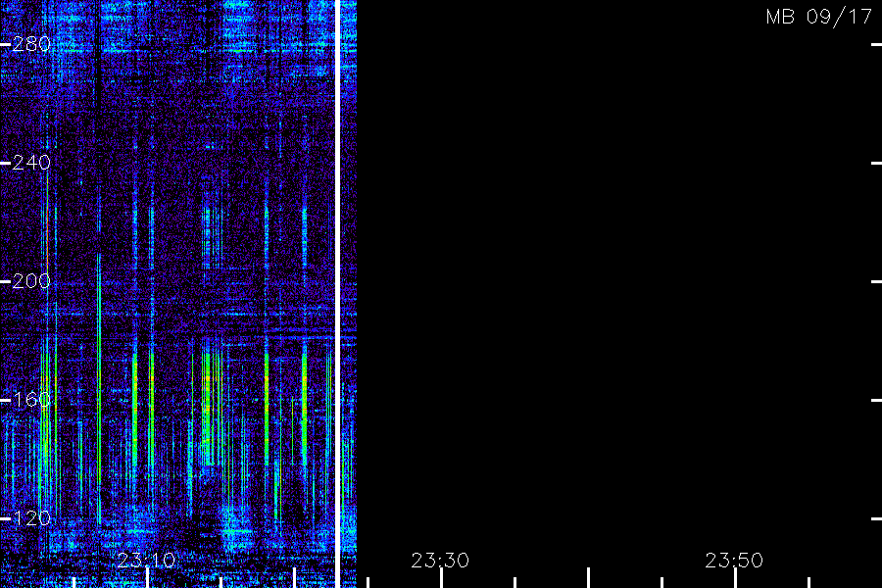Image resolution: width=882 pixels, height=588 pixels.
Task: Click the 240 frequency axis label
Action: (31, 163)
